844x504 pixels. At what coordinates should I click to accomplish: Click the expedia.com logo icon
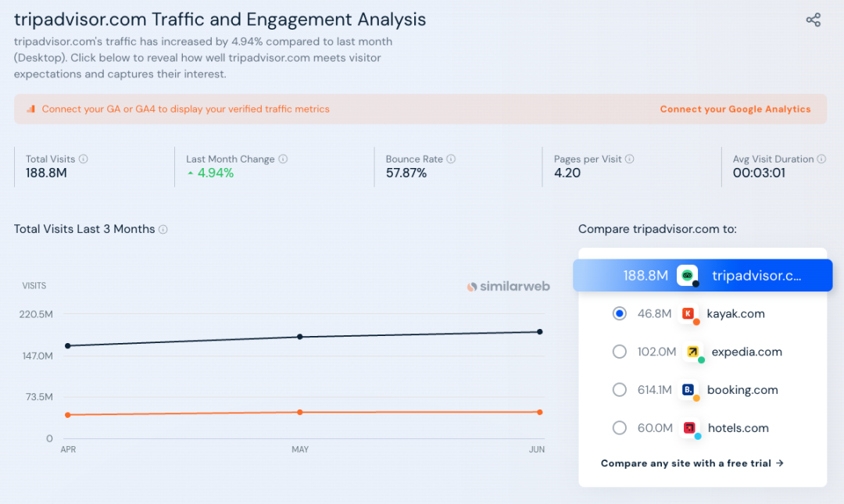pyautogui.click(x=692, y=352)
